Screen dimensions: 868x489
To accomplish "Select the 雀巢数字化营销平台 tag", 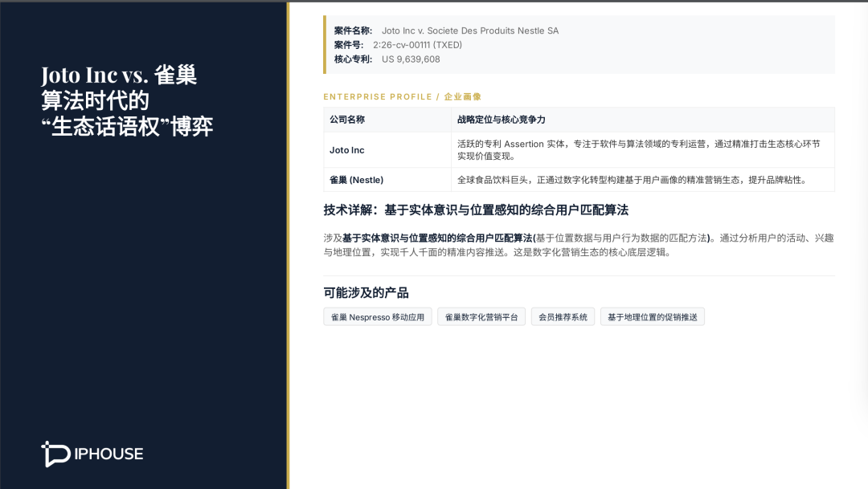I will tap(481, 317).
